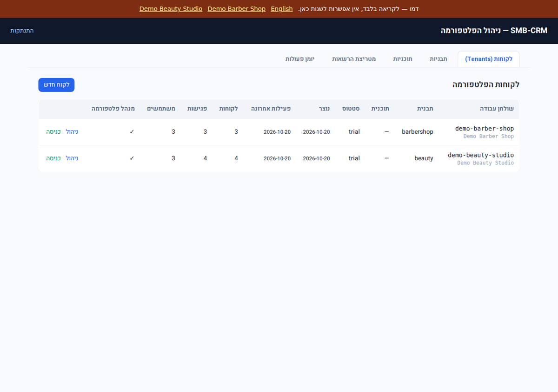The height and width of the screenshot is (392, 558).
Task: Click the Demo Beauty Studio subtitle in table
Action: (485, 163)
